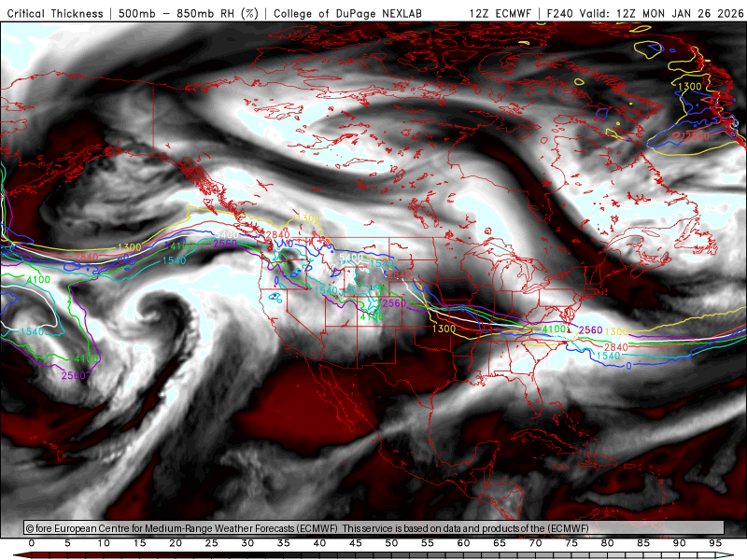Select the green 4100 label over the Carolinas
747x560 pixels.
point(554,329)
